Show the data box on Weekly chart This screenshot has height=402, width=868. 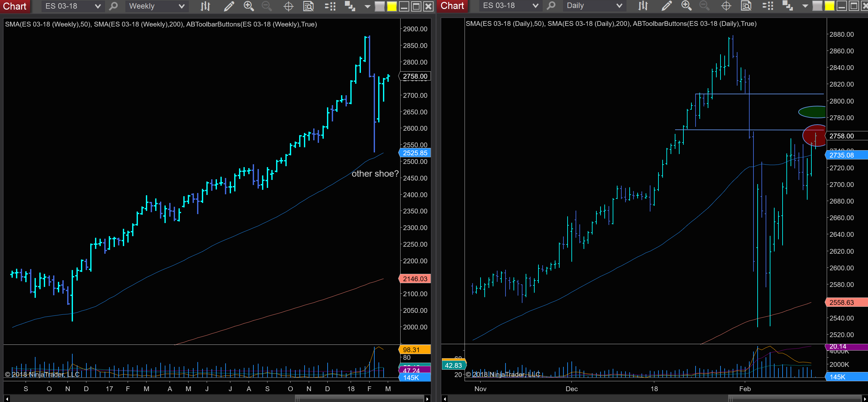(308, 6)
